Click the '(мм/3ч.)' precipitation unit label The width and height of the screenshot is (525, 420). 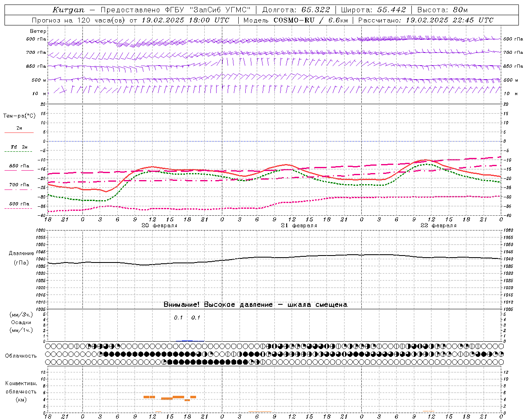(x=21, y=315)
